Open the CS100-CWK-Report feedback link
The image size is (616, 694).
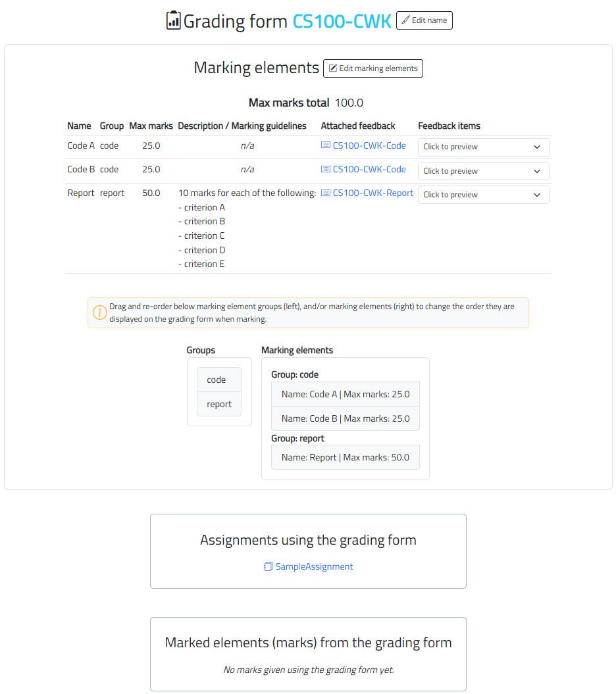[x=373, y=193]
